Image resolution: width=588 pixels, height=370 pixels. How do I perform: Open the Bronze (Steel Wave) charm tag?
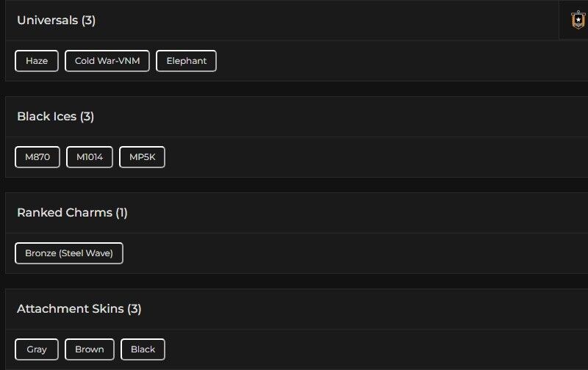point(69,253)
